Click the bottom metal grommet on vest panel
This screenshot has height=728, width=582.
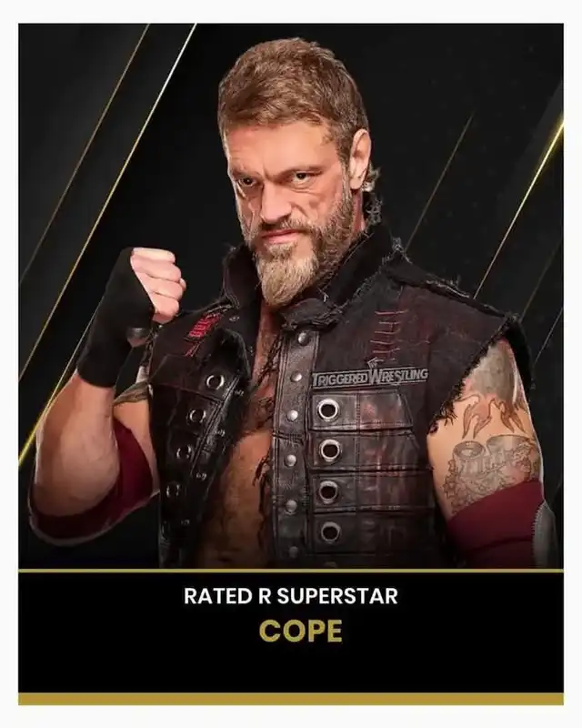[x=329, y=531]
